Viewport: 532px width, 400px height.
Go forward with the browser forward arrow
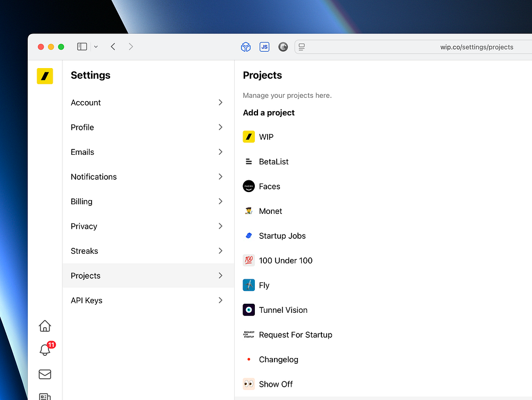pyautogui.click(x=131, y=46)
